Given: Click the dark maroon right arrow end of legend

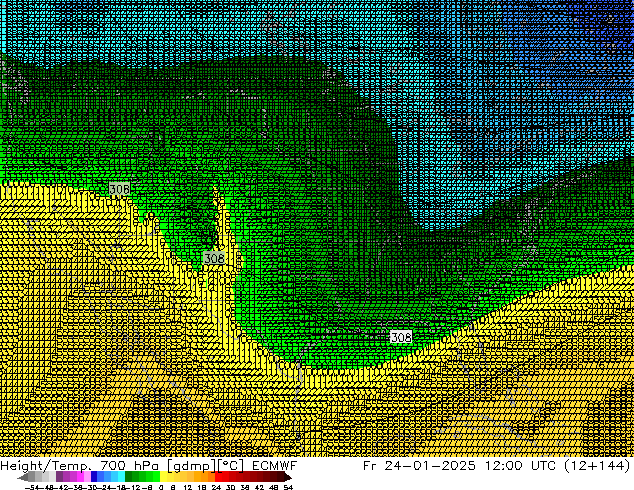Looking at the screenshot, I should 287,478.
